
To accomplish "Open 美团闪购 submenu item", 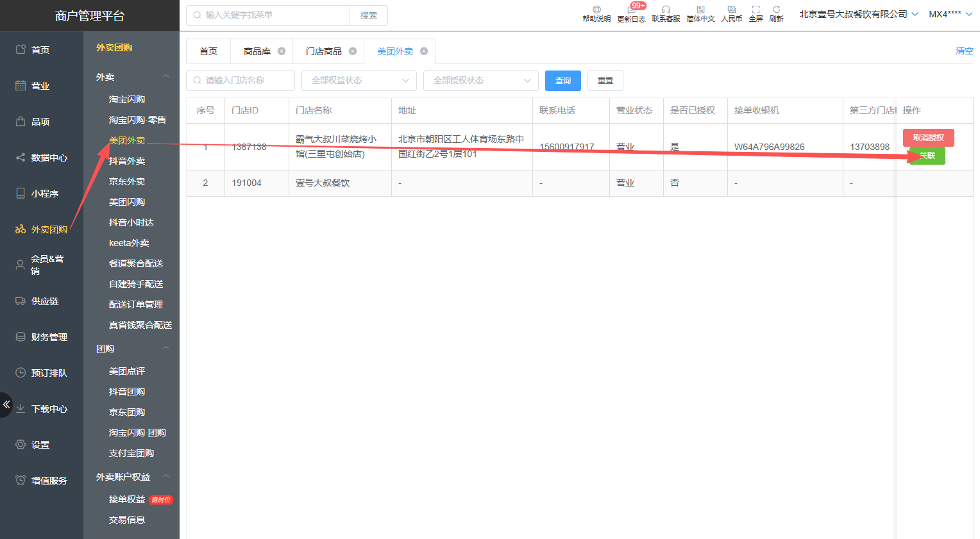I will tap(127, 202).
